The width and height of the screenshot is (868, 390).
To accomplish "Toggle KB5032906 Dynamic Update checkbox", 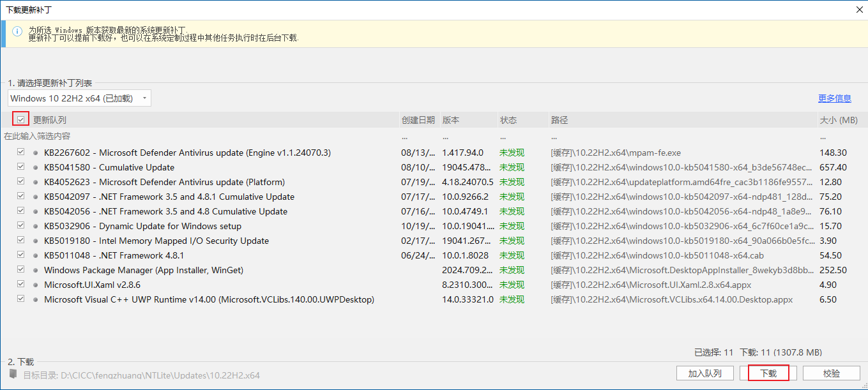I will 21,226.
